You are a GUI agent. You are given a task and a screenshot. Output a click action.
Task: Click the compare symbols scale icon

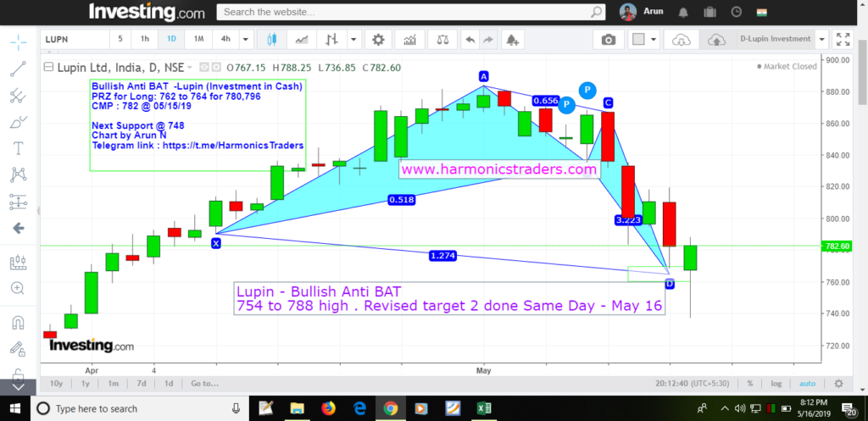[441, 40]
